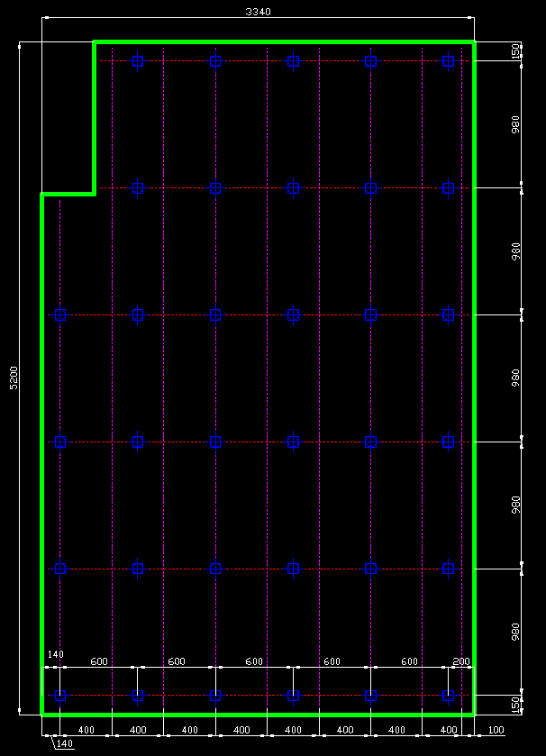Select the topmost 980 dimension text

(x=515, y=124)
